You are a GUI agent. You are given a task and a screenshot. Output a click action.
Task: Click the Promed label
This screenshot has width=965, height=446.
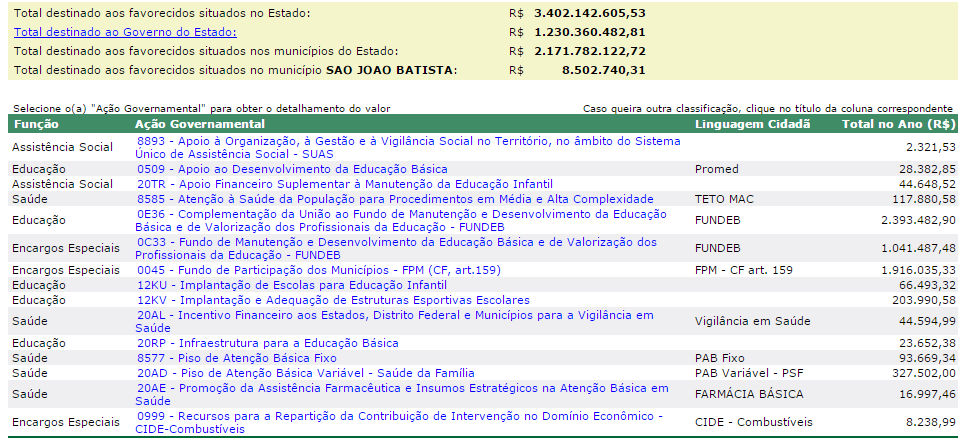click(716, 169)
